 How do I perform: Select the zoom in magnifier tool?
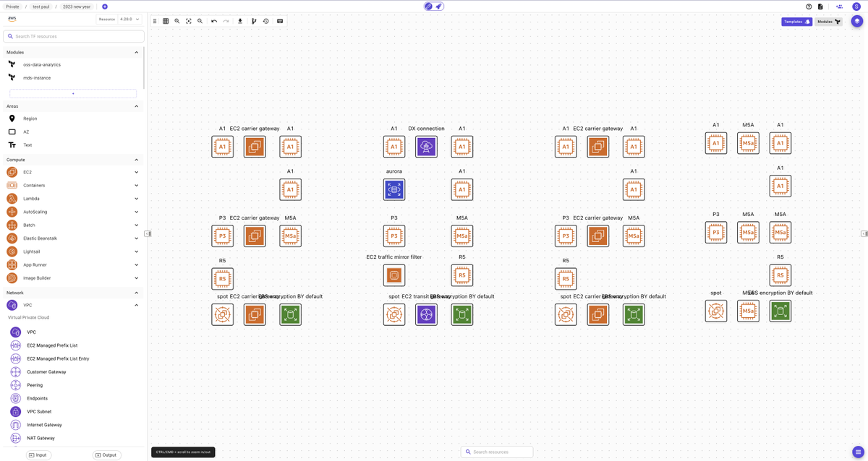pos(176,21)
